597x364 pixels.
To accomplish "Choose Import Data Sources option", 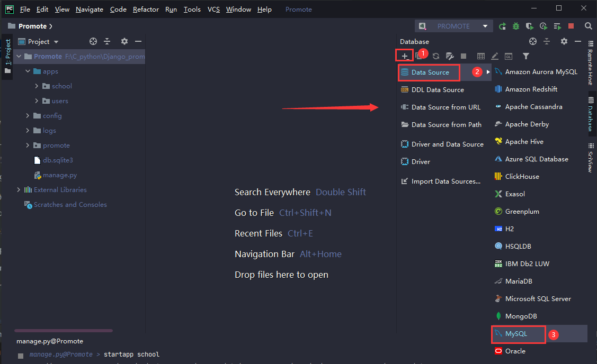I will 444,181.
